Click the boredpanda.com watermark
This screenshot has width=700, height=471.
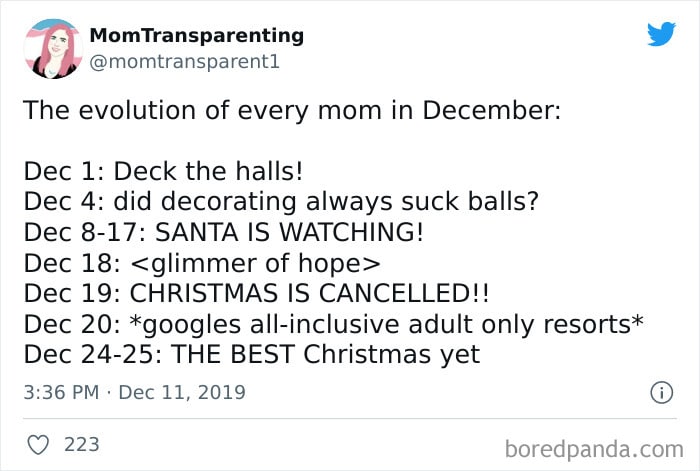(x=594, y=449)
